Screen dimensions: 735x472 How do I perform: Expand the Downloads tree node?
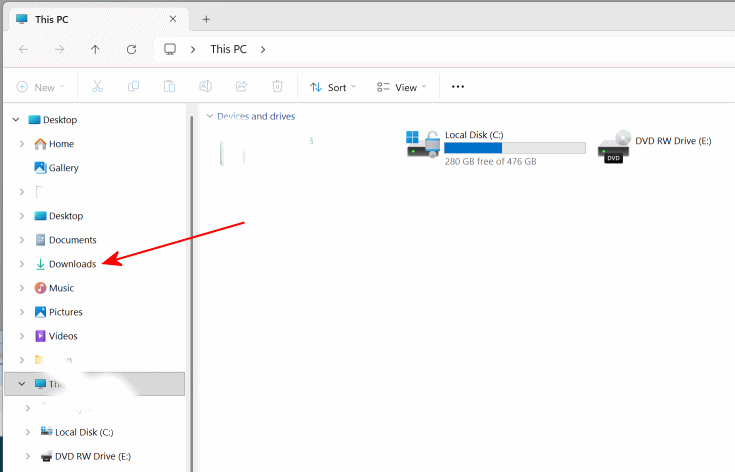point(22,264)
